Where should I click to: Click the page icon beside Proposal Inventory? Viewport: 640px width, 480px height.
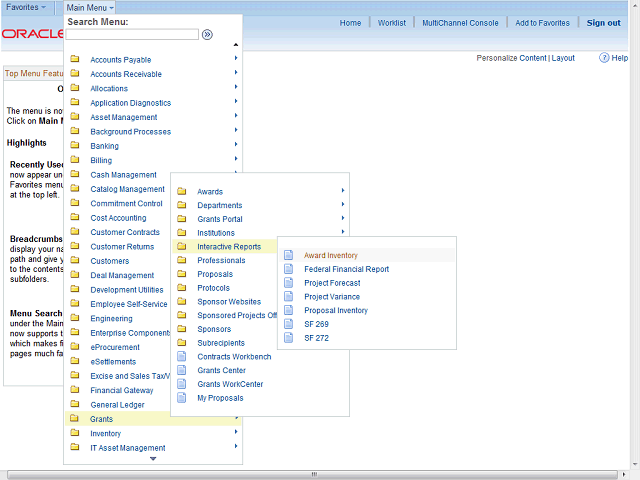tap(289, 310)
